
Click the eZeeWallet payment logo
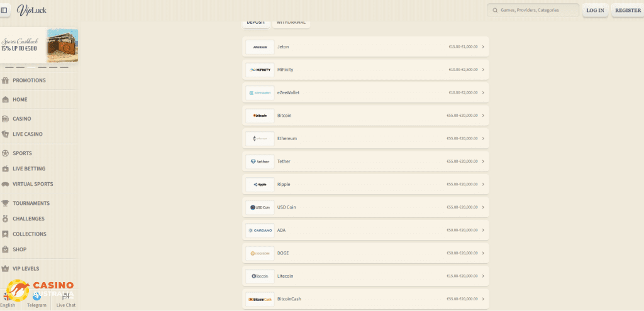260,93
